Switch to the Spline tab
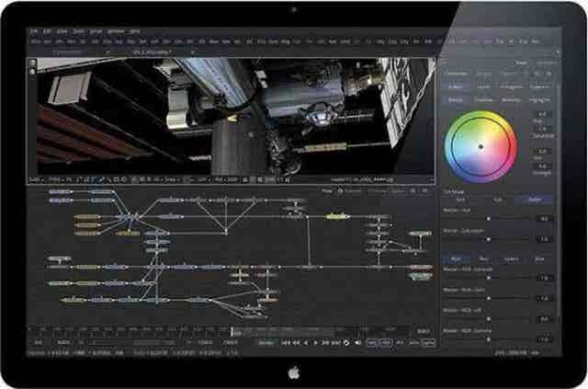 (397, 190)
